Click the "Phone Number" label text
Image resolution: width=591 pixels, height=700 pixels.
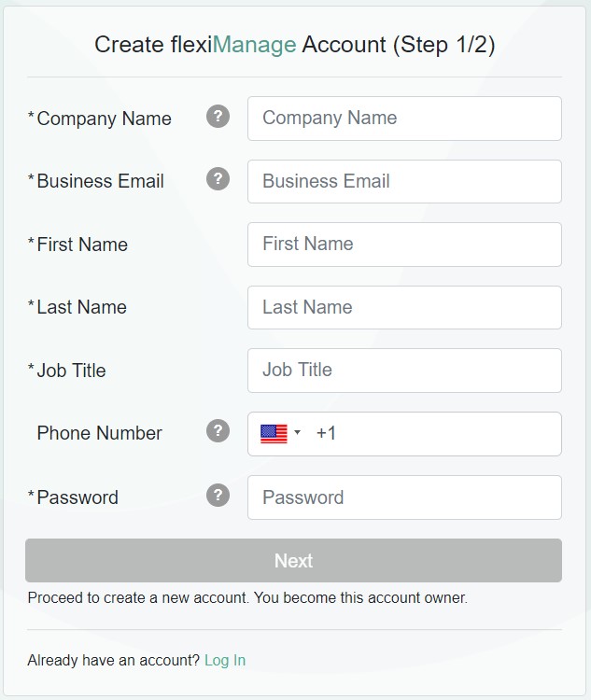tap(99, 433)
